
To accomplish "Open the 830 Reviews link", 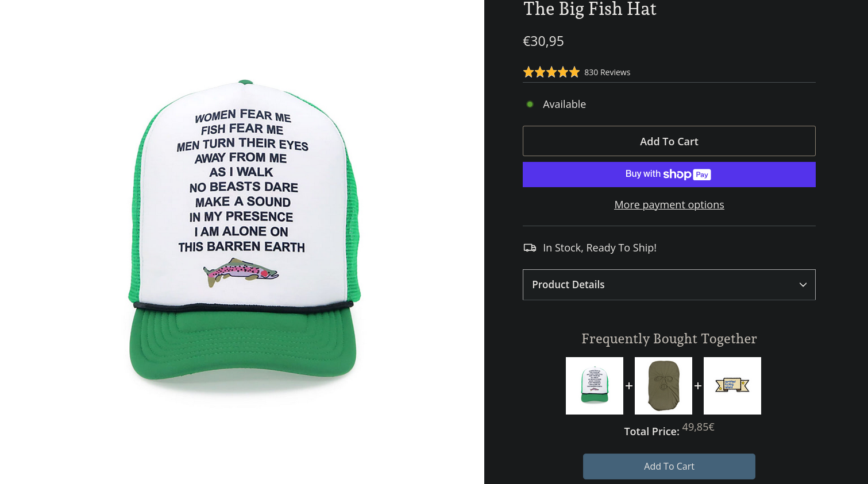I will (607, 72).
